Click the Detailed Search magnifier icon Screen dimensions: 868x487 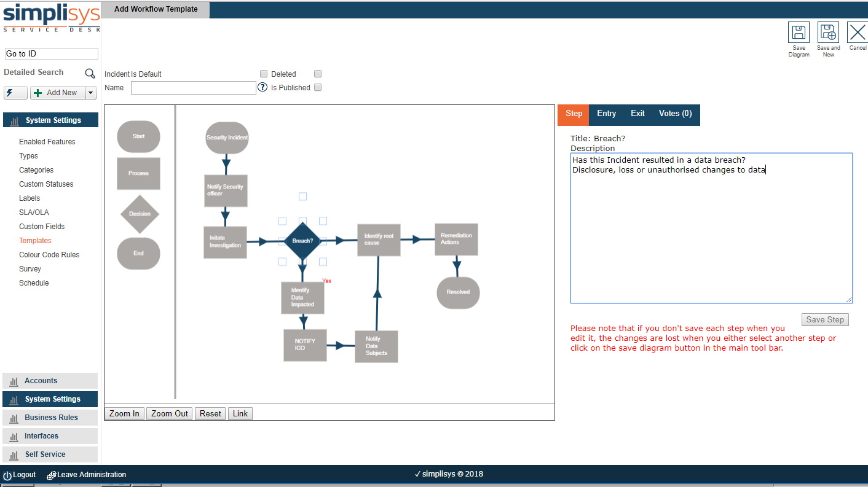pyautogui.click(x=90, y=74)
